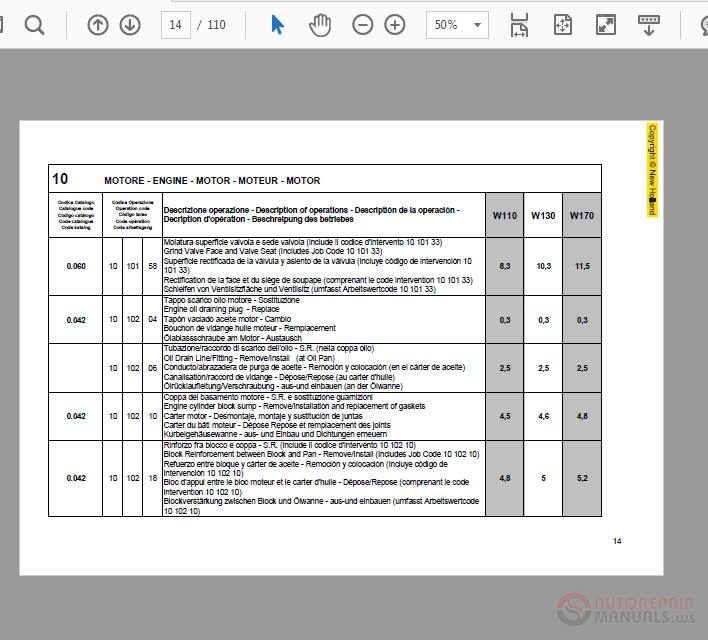Viewport: 708px width, 640px height.
Task: Click the operation code 04 cell
Action: coord(153,319)
